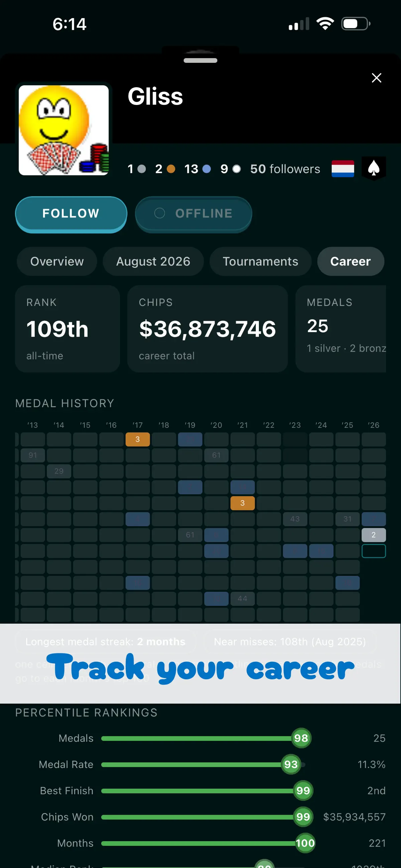Tap the spade badge icon
This screenshot has width=401, height=868.
[374, 168]
